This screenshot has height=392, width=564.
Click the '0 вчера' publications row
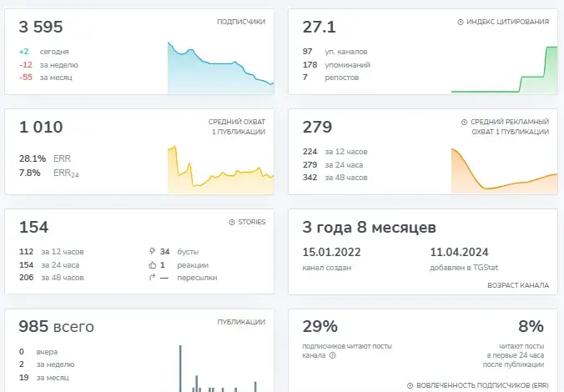[38, 352]
